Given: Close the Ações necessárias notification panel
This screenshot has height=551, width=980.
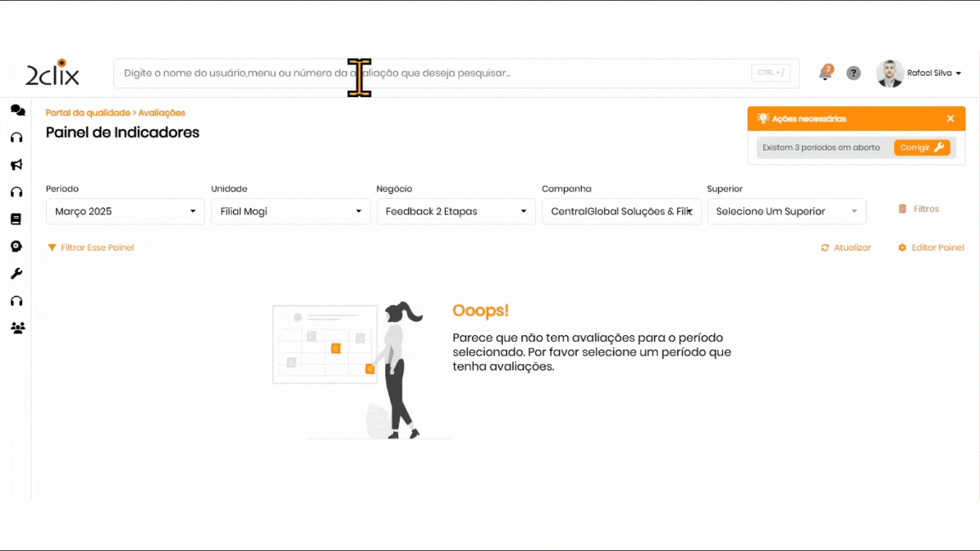Looking at the screenshot, I should click(x=950, y=119).
